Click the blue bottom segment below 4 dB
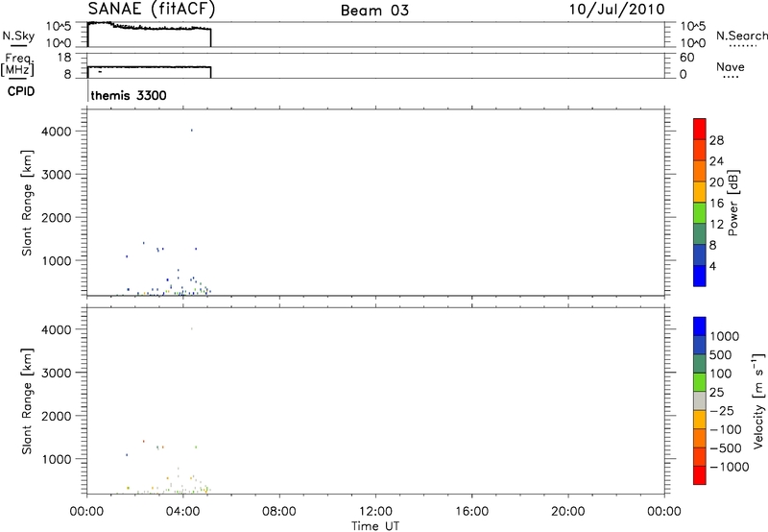This screenshot has width=768, height=532. 700,276
